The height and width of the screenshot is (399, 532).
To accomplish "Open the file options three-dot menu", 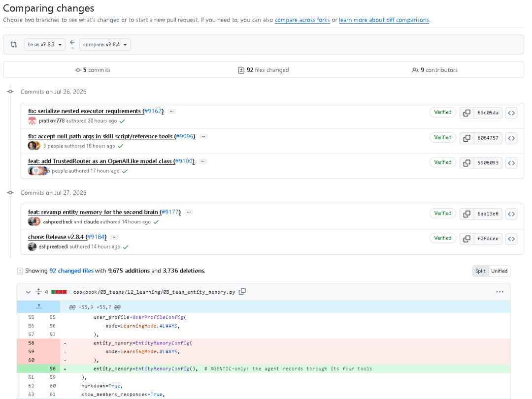I will [499, 292].
